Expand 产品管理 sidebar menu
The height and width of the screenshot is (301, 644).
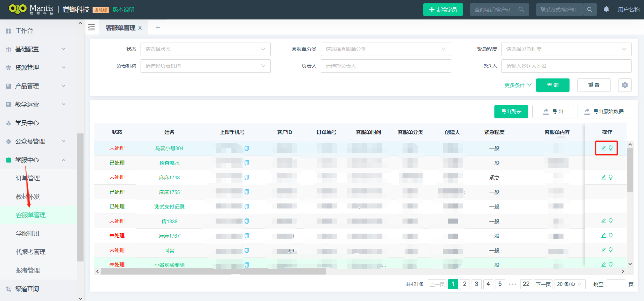pos(39,86)
